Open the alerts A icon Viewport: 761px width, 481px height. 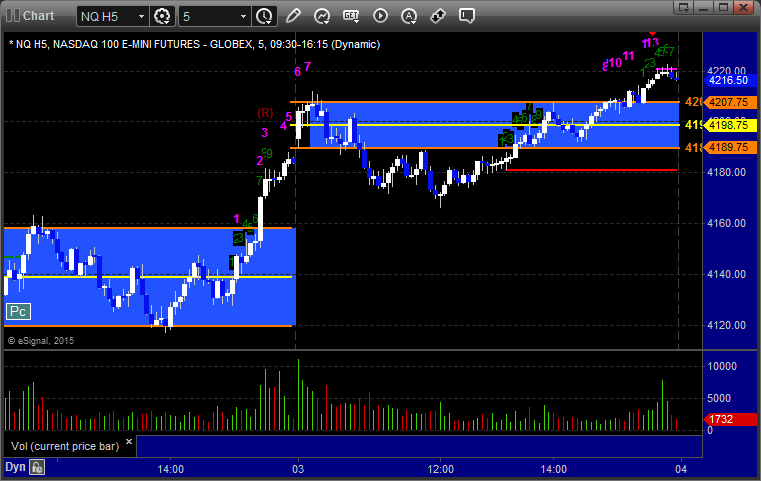(409, 16)
